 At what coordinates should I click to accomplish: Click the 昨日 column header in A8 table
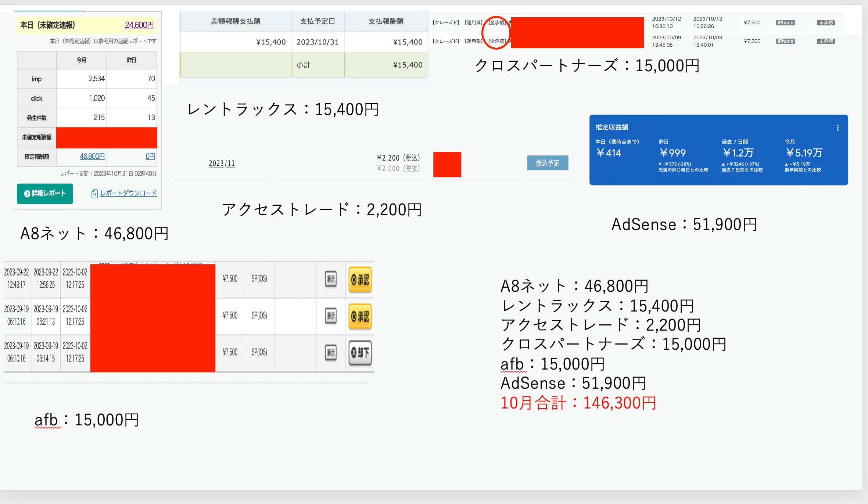click(x=132, y=60)
